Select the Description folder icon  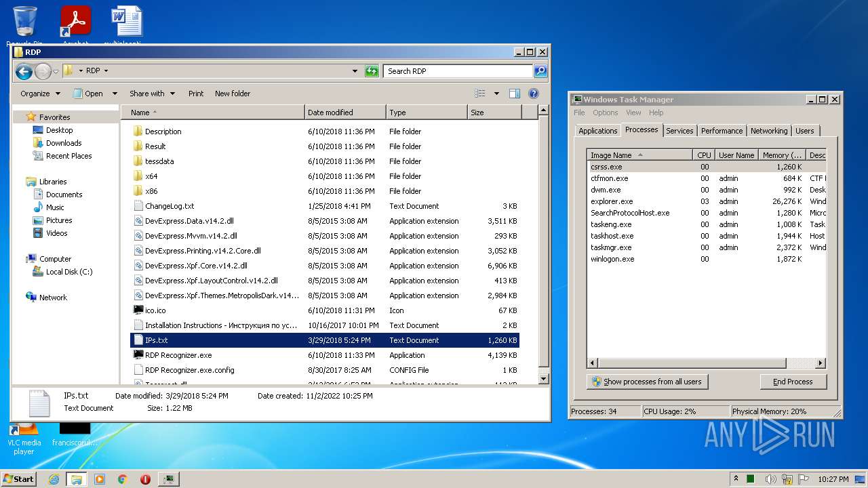138,131
